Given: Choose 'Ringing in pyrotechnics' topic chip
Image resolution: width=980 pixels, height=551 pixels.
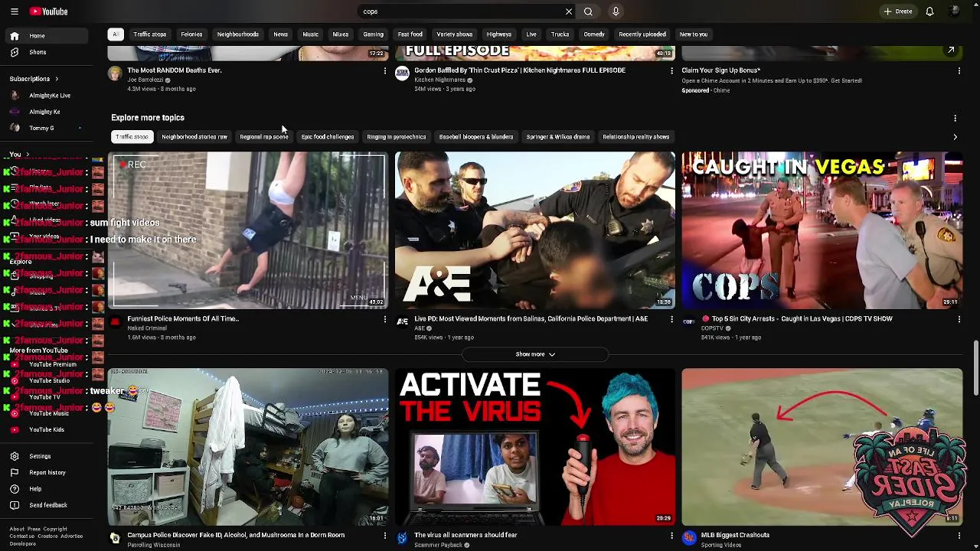Looking at the screenshot, I should click(396, 137).
